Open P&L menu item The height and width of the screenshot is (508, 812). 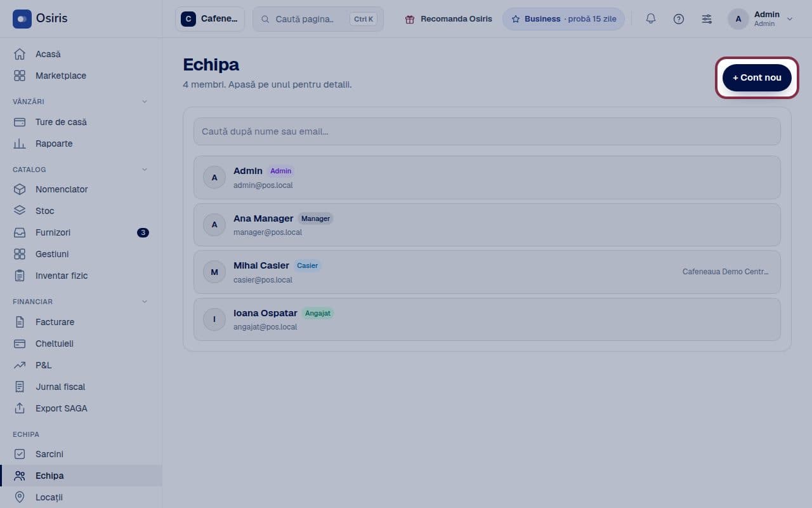(x=81, y=365)
